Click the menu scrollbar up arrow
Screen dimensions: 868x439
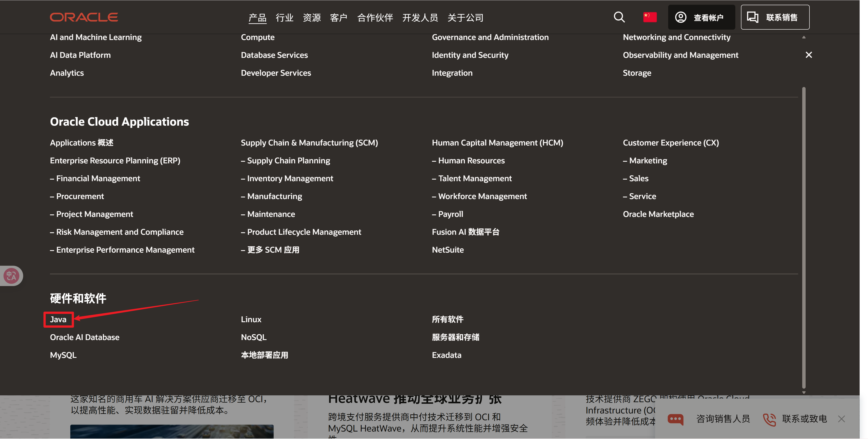click(x=804, y=37)
